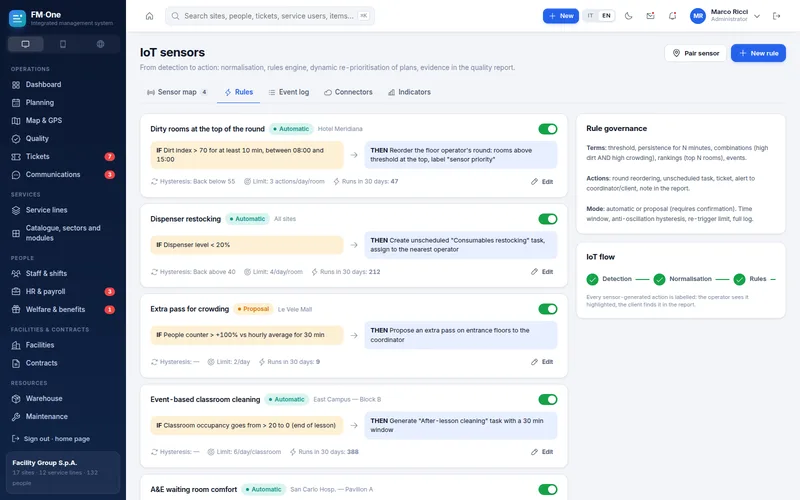800x500 pixels.
Task: Disable A&E waiting room comfort toggle
Action: coord(547,490)
